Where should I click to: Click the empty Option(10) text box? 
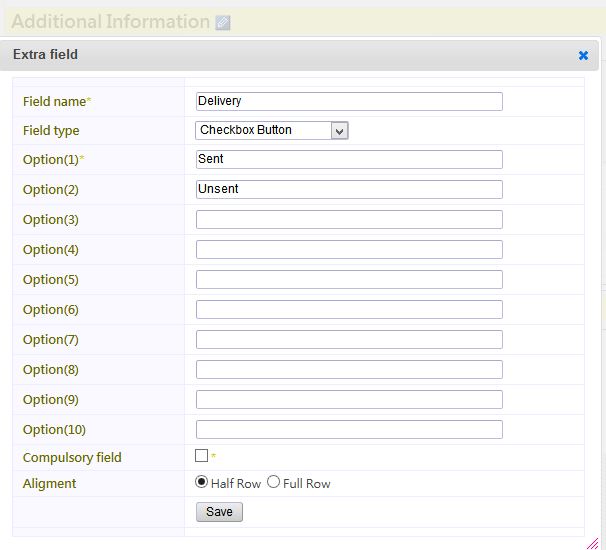349,429
